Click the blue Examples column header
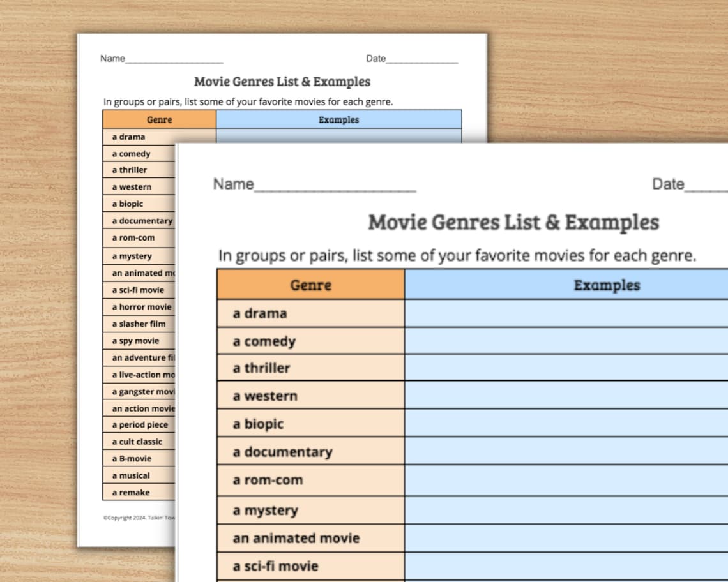Image resolution: width=728 pixels, height=582 pixels. [x=605, y=285]
